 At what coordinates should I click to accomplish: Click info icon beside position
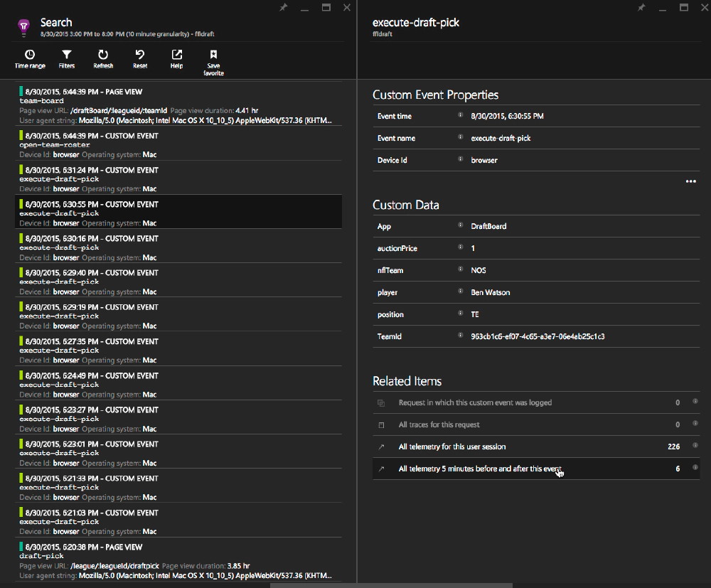click(x=460, y=314)
